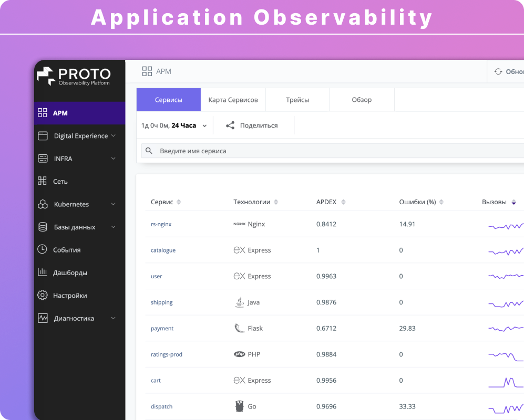Open the Трейсы tab

(x=297, y=99)
